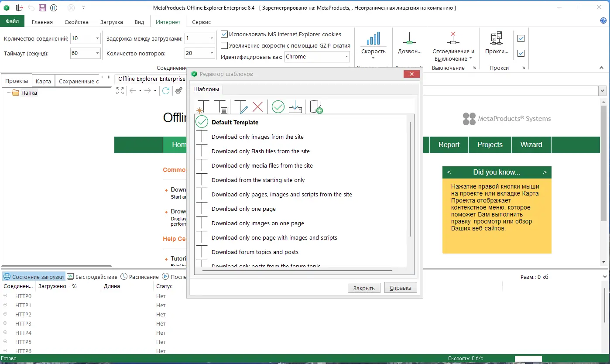Click the browser forward arrow icon
This screenshot has width=610, height=364.
tap(148, 90)
